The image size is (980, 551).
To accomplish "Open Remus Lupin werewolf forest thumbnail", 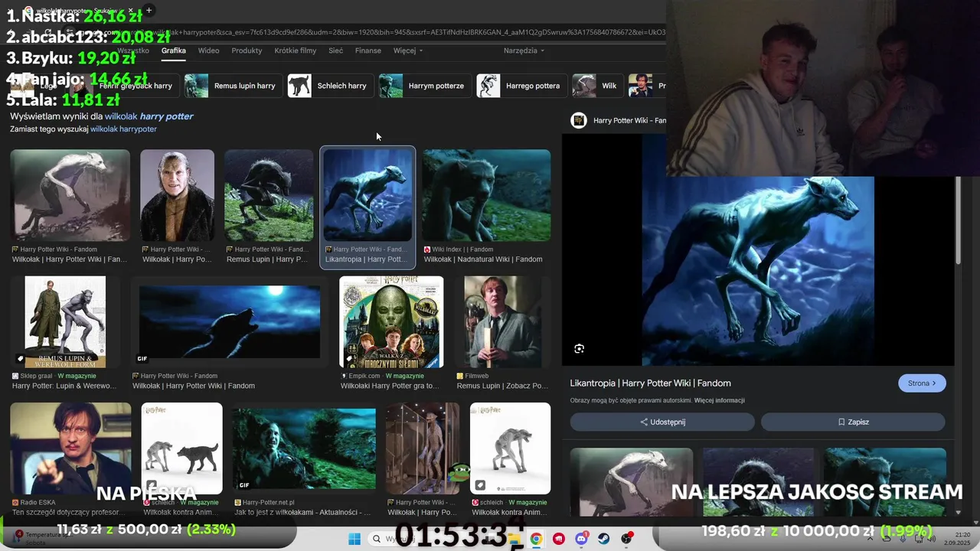I will (269, 195).
